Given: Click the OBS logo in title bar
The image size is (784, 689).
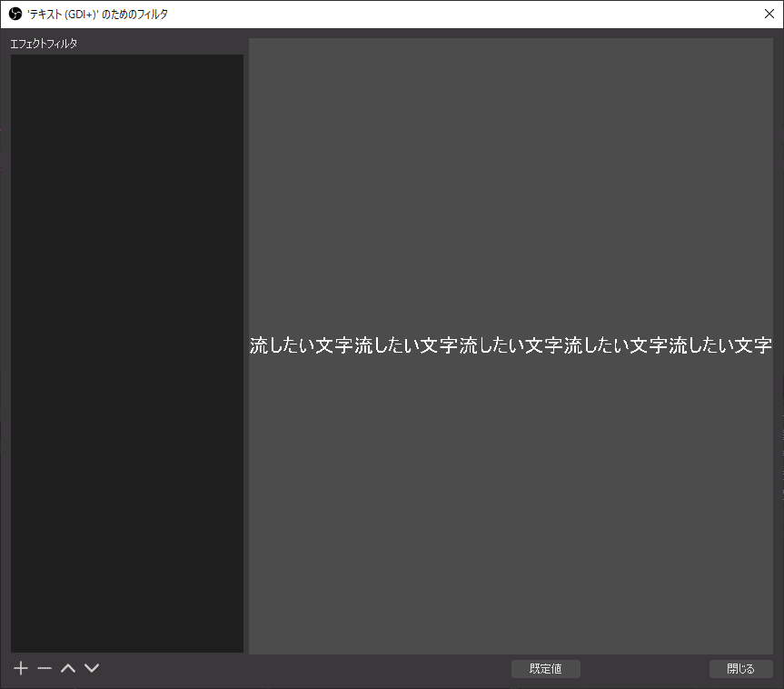Looking at the screenshot, I should [15, 14].
